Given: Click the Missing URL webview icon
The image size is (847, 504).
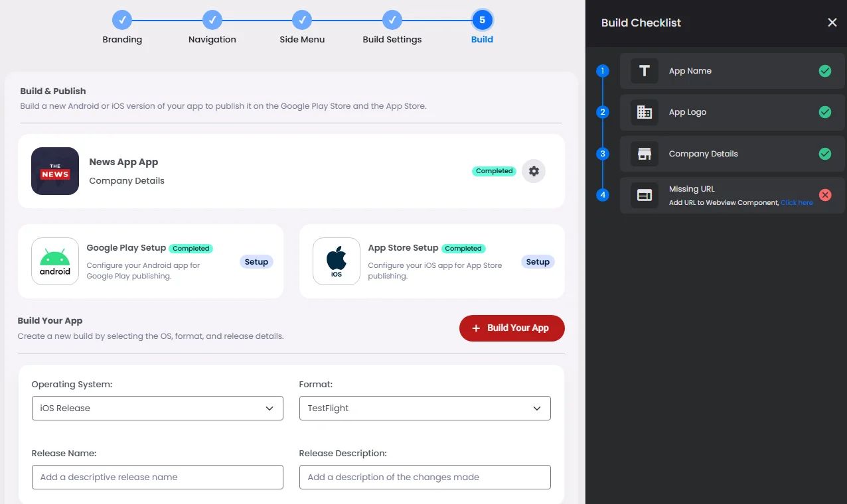Looking at the screenshot, I should 643,194.
